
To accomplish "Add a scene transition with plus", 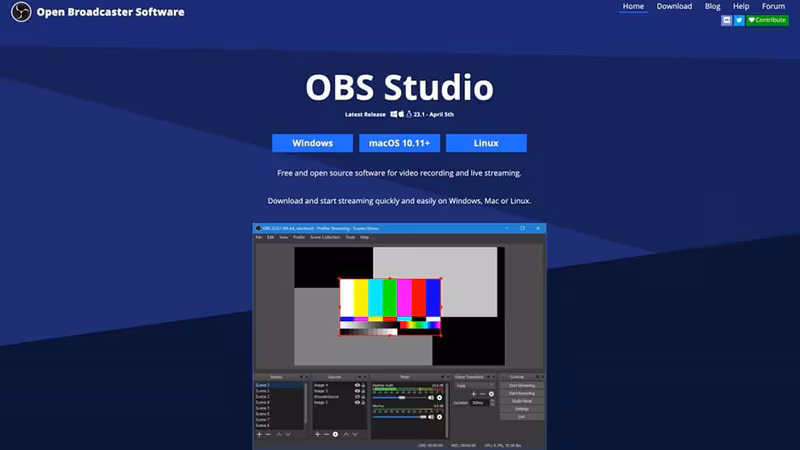I will click(473, 394).
